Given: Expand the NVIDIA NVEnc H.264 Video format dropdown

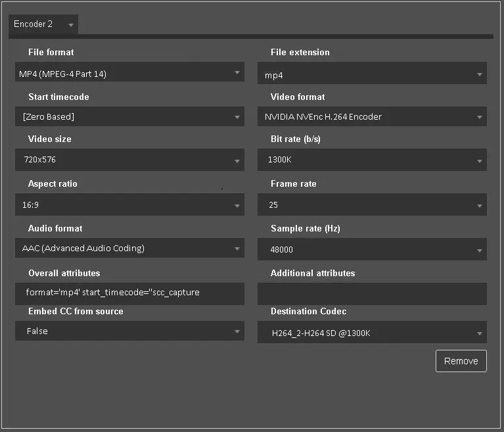Looking at the screenshot, I should [371, 117].
